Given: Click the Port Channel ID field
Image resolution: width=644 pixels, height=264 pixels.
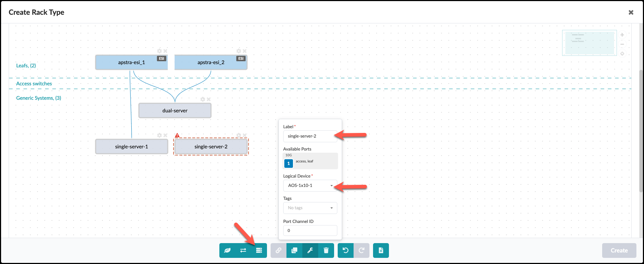Looking at the screenshot, I should [310, 231].
